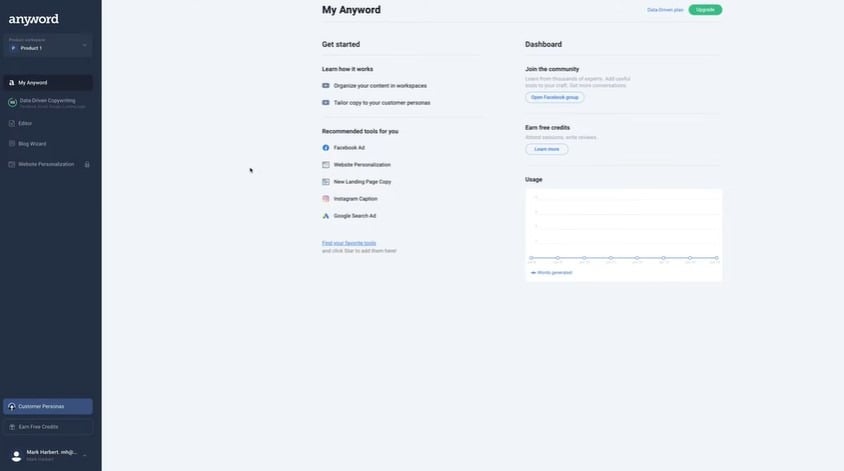The image size is (844, 471).
Task: Play Organize your content in workspaces video
Action: pyautogui.click(x=380, y=86)
